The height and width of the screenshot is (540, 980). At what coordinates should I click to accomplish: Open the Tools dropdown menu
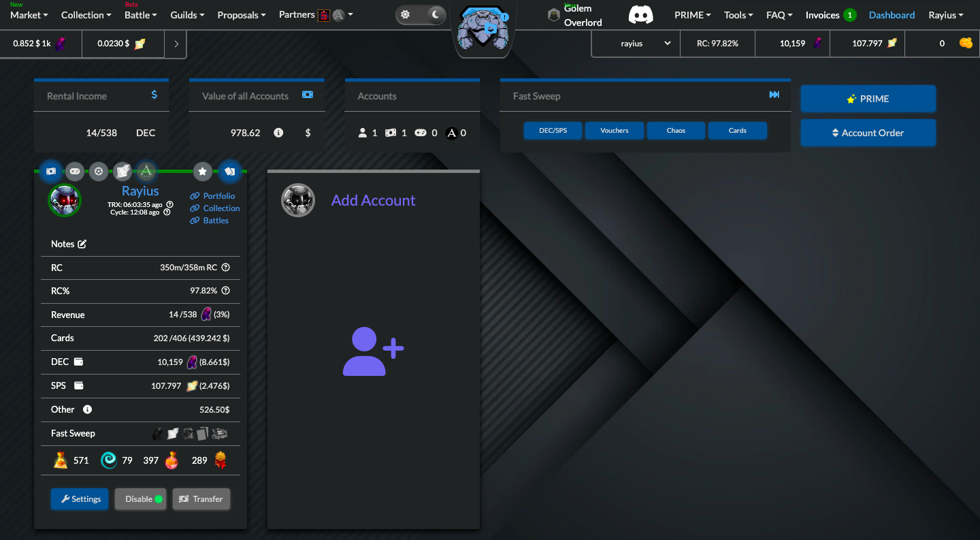pos(739,15)
